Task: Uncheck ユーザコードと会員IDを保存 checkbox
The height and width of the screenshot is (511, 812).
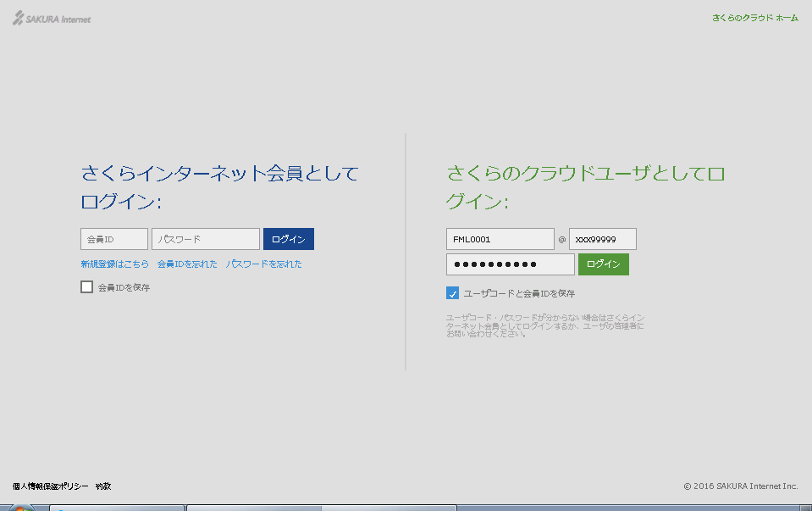Action: 452,293
